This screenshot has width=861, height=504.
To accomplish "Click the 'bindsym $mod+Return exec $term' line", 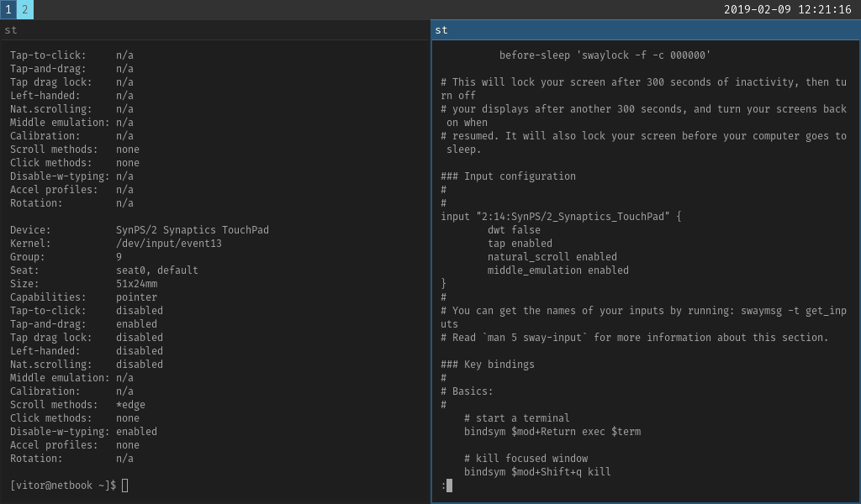I will (x=552, y=431).
